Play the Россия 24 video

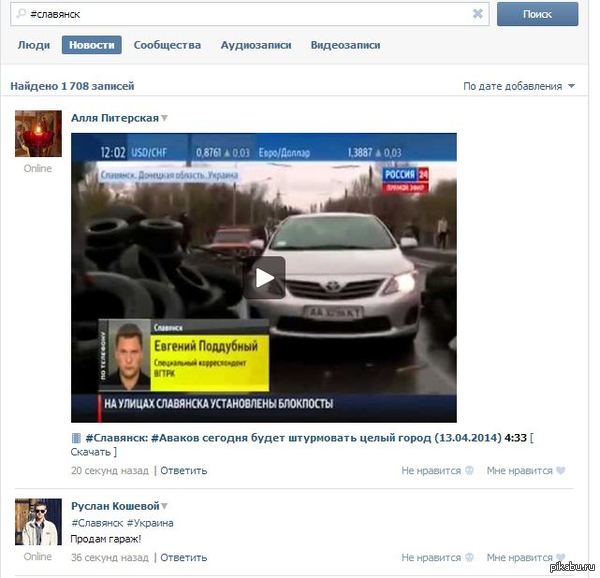pos(264,278)
